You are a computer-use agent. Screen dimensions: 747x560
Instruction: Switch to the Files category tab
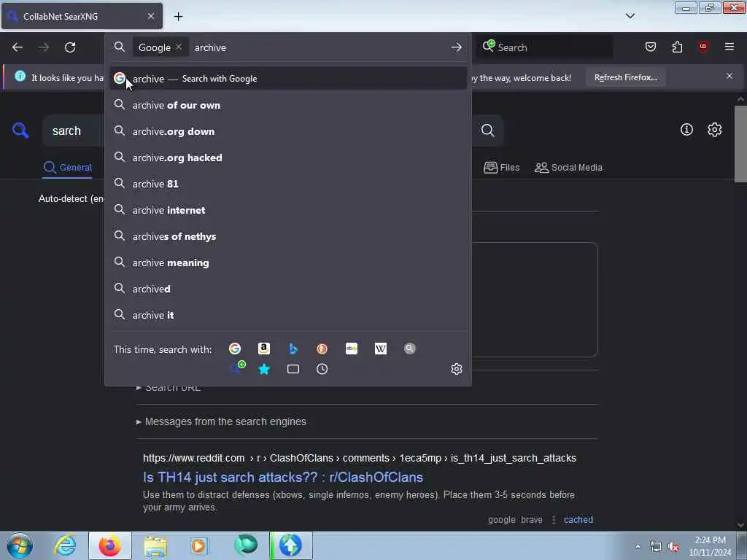501,168
